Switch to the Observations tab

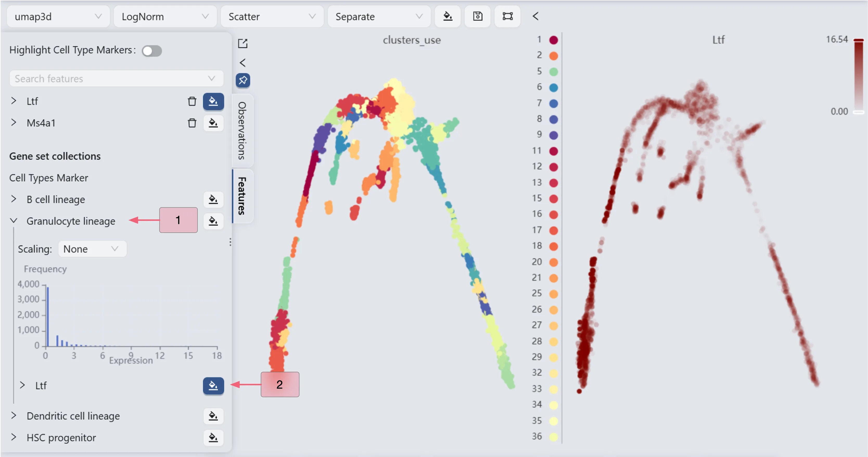[242, 131]
